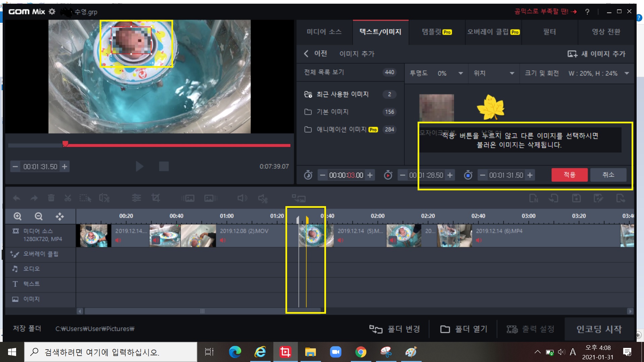Click the clip adjustment sliders icon
This screenshot has height=362, width=644.
(x=136, y=198)
